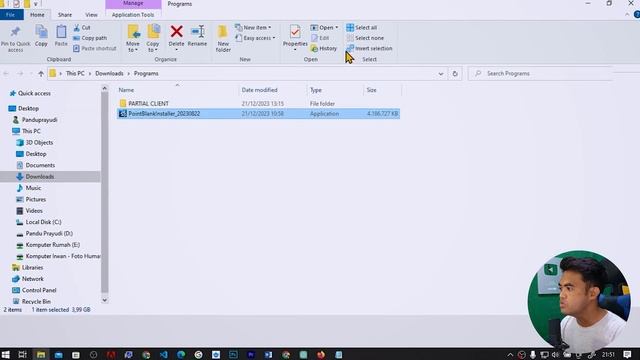Click the Forward navigation arrow
Viewport: 640px width, 360px height.
coord(20,73)
